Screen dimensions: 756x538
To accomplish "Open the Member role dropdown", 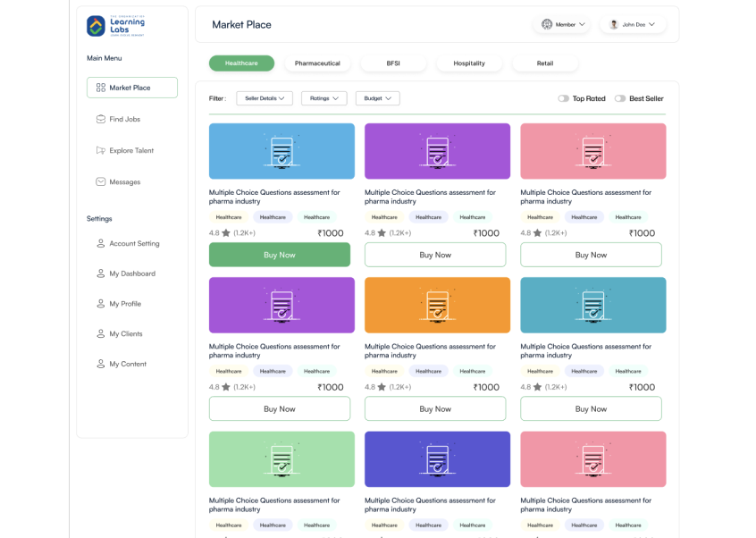I will (564, 24).
